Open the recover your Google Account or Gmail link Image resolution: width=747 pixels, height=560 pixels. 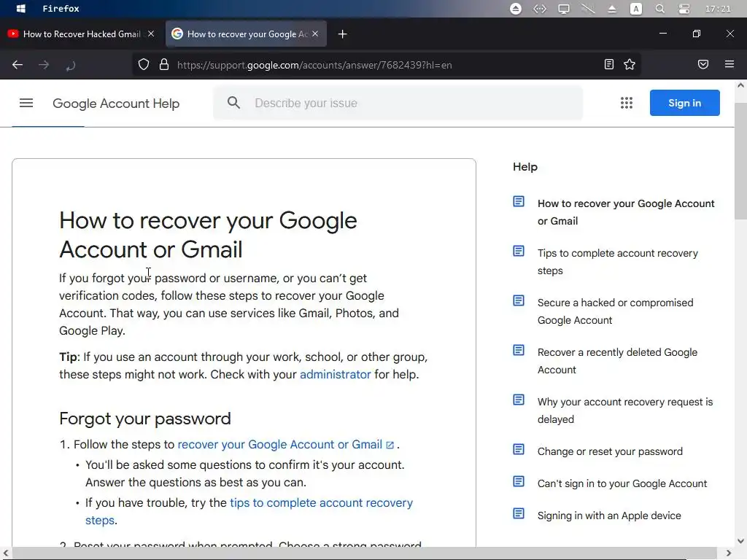pos(285,444)
